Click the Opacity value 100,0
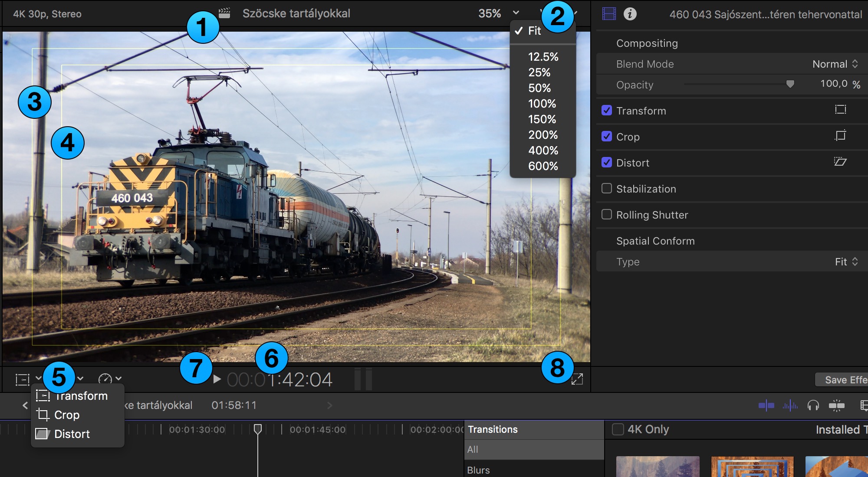The image size is (868, 477). coord(834,84)
